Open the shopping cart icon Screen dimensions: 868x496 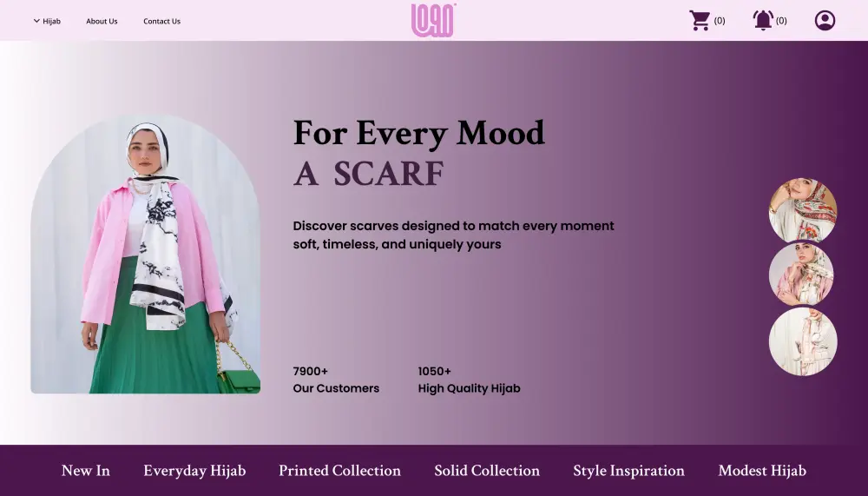[699, 21]
